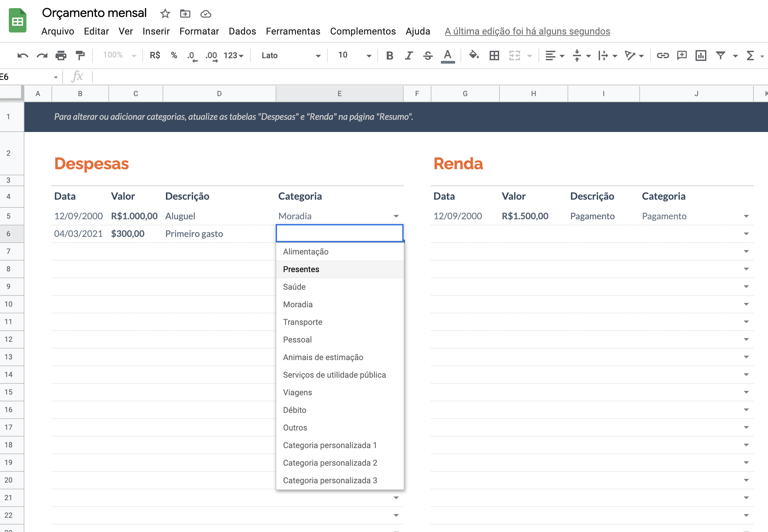Open the borders grid icon
Viewport: 768px width, 532px height.
(x=494, y=55)
